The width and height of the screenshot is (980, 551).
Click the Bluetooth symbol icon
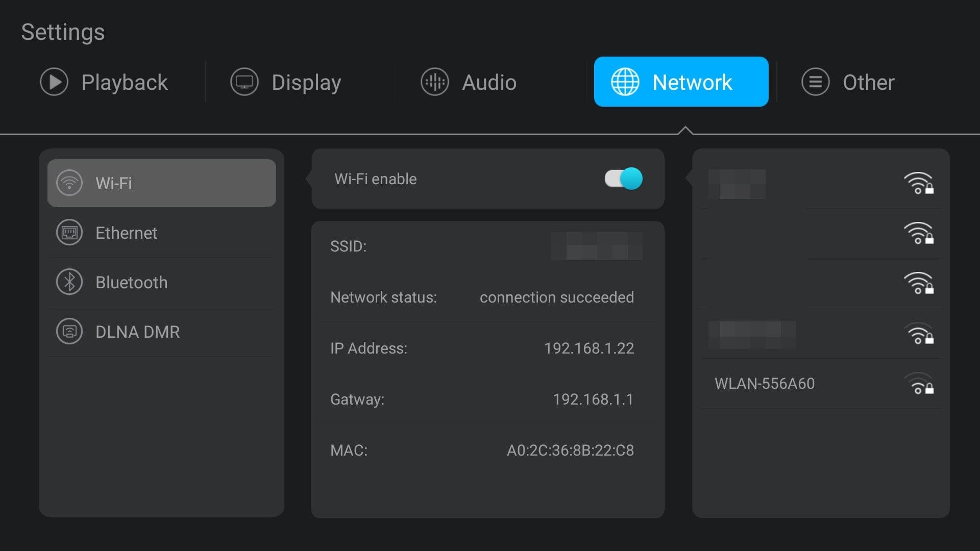69,282
